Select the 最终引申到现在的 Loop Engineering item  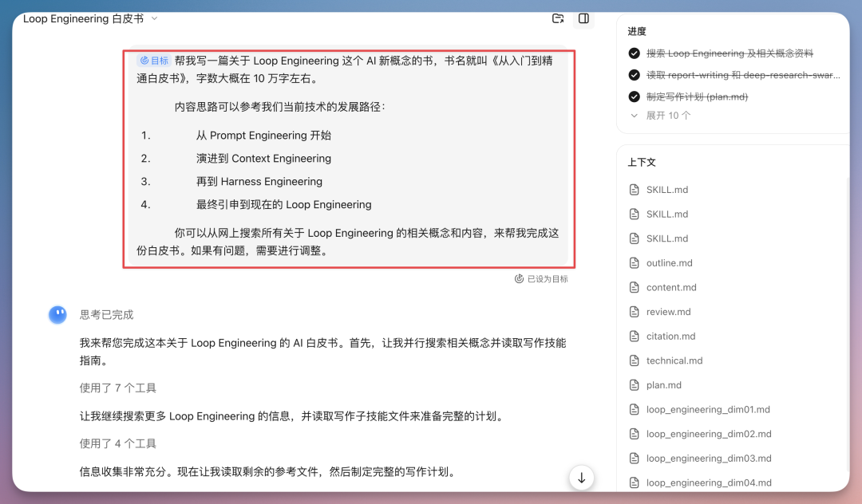283,205
